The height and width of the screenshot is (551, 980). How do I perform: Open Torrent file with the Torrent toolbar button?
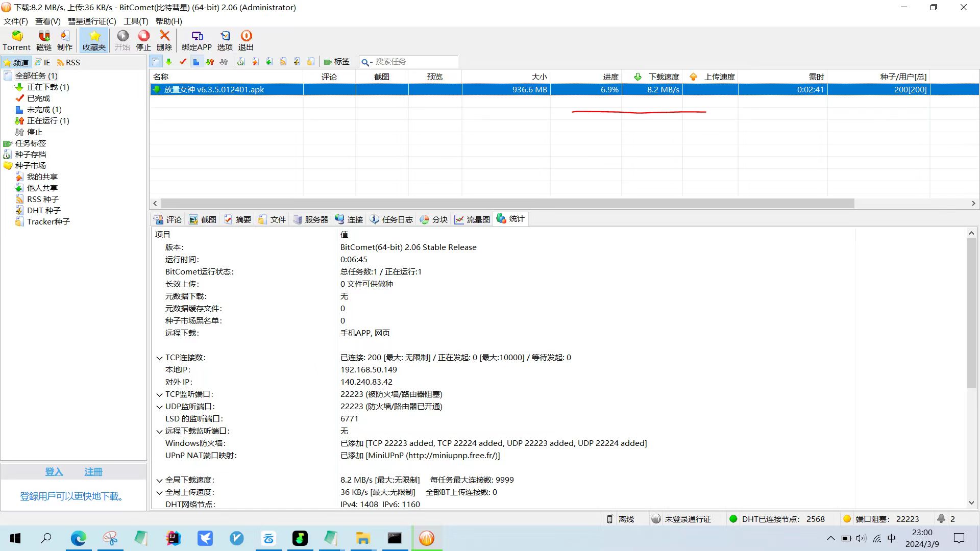point(17,40)
